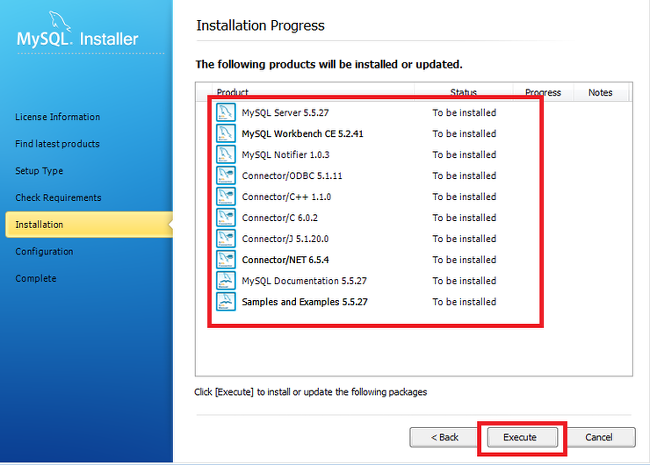The width and height of the screenshot is (650, 465).
Task: Cancel the installation
Action: click(599, 437)
